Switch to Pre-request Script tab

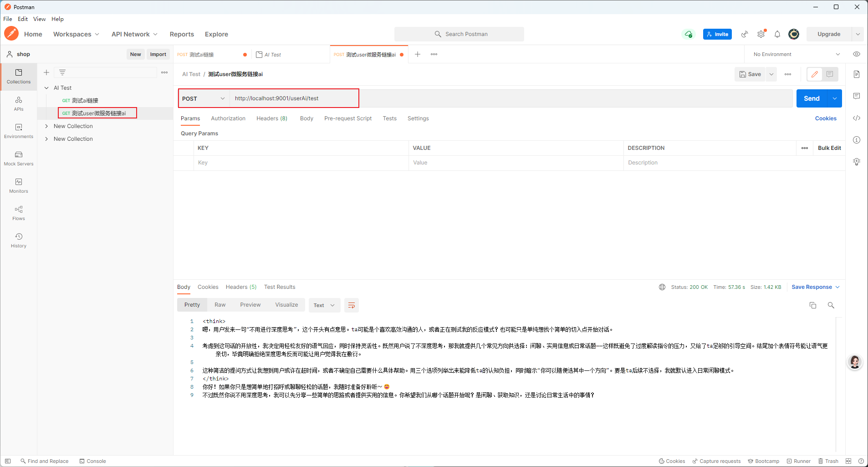pos(348,118)
